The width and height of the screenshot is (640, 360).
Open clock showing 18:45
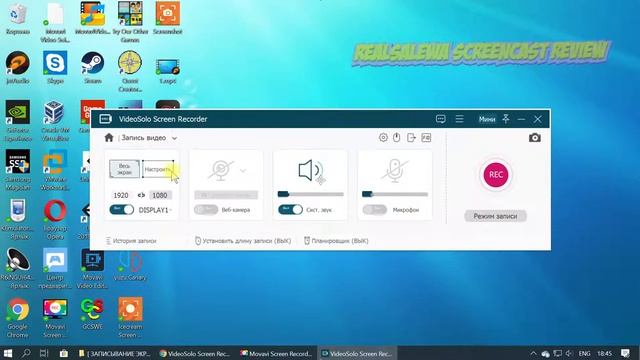pyautogui.click(x=604, y=353)
